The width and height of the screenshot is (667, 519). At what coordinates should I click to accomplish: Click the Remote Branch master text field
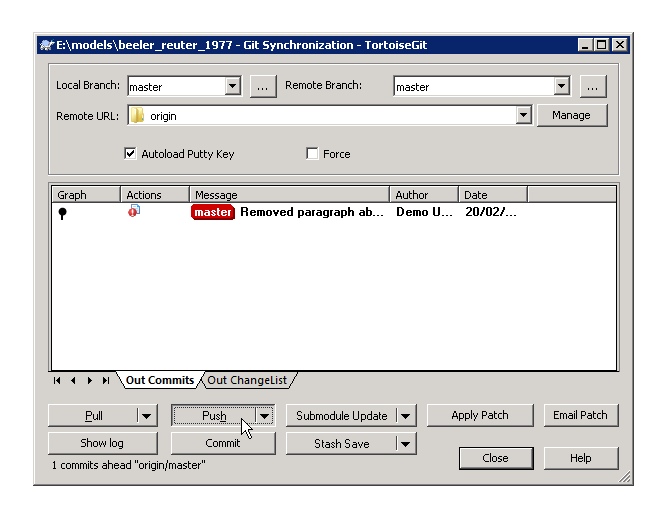474,87
